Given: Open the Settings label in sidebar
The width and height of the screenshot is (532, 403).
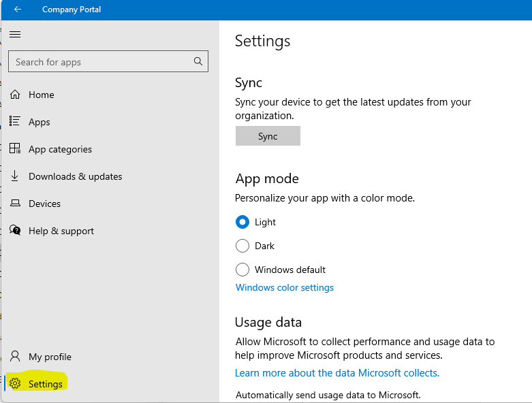Looking at the screenshot, I should (x=46, y=384).
